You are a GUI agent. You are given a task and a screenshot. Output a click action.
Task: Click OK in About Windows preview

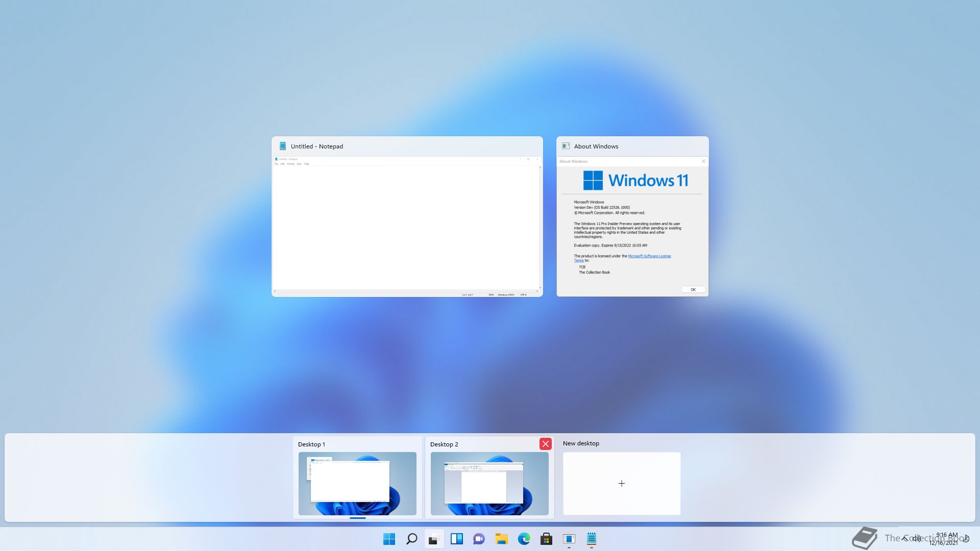[693, 289]
